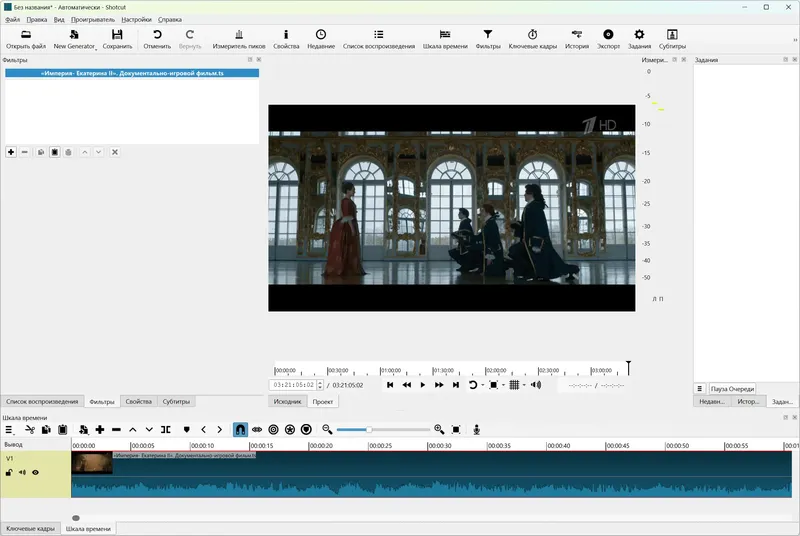Open the Keyframes (Ключевые кадры) toolbar button
Viewport: 800px width, 536px height.
[x=530, y=38]
